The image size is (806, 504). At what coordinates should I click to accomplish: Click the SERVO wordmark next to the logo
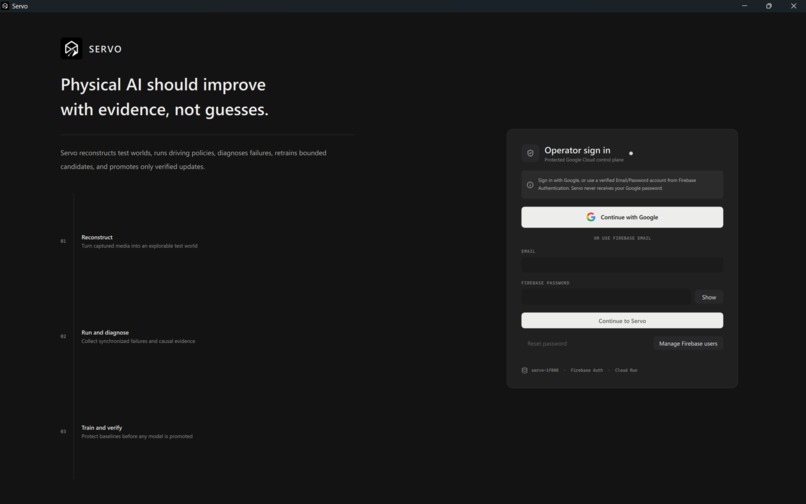point(105,49)
